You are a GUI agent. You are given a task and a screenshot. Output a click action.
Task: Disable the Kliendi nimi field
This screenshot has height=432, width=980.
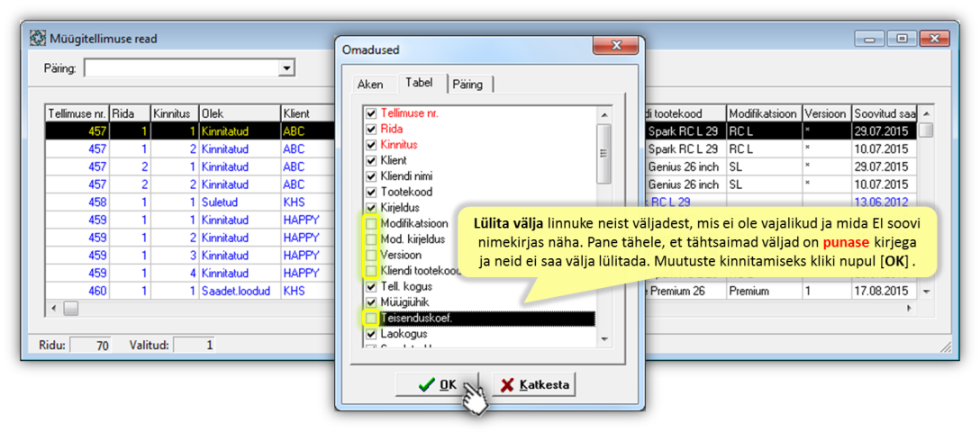point(371,176)
